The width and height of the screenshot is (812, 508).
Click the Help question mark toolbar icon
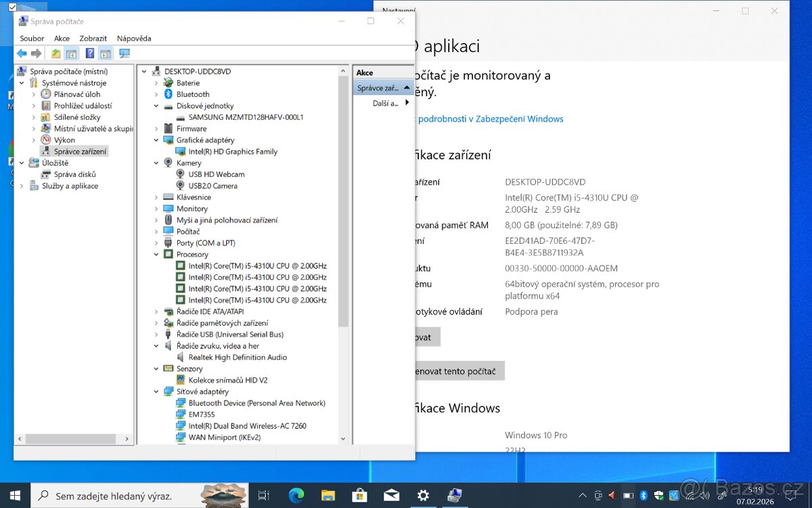89,54
